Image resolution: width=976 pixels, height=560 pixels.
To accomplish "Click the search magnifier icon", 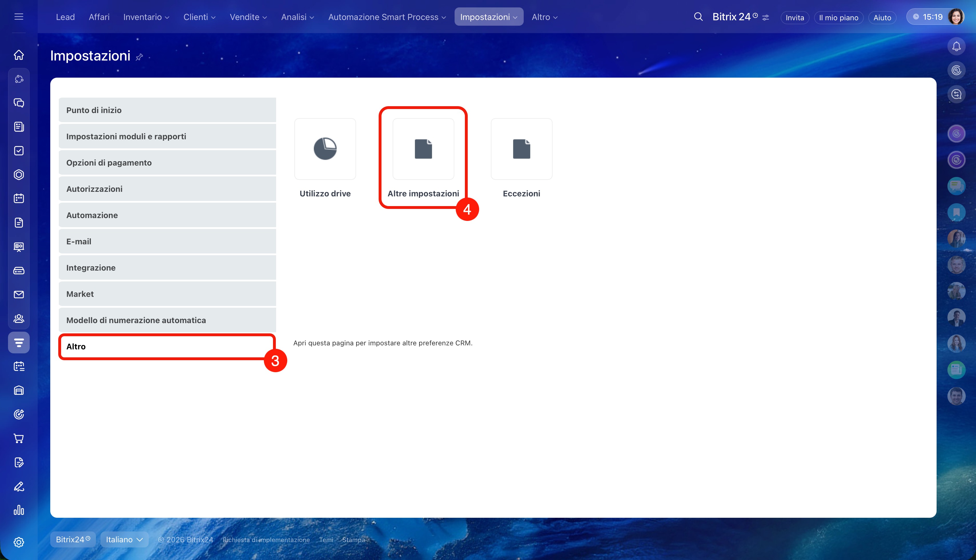I will [x=698, y=17].
